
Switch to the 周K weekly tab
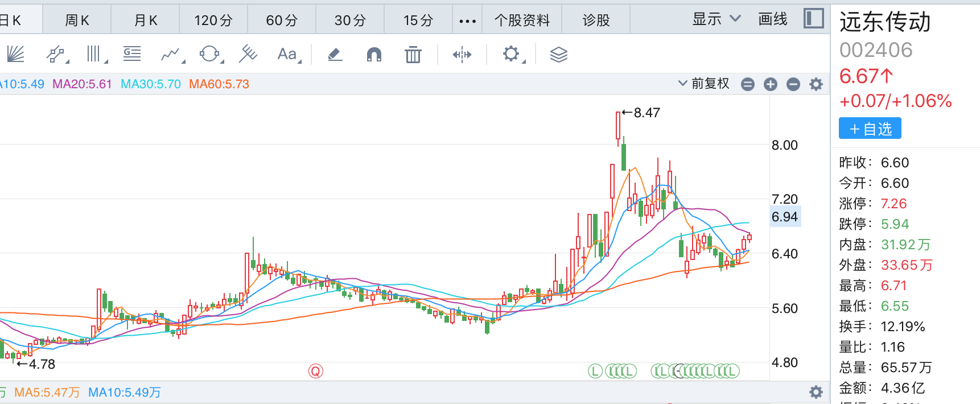click(77, 20)
